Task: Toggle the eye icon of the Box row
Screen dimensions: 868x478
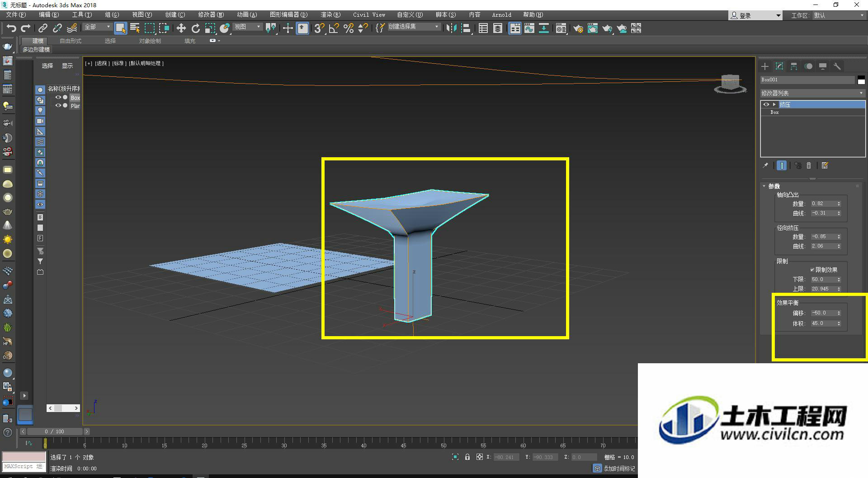Action: [x=58, y=97]
